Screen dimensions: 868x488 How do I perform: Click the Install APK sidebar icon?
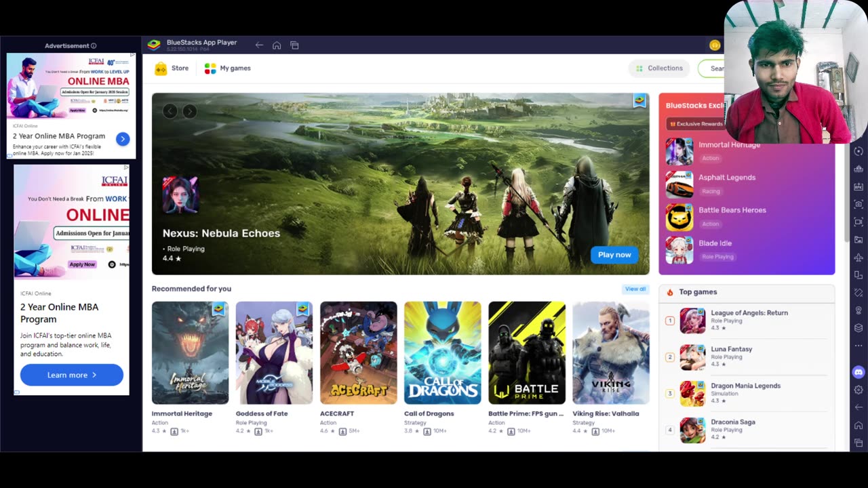[859, 186]
